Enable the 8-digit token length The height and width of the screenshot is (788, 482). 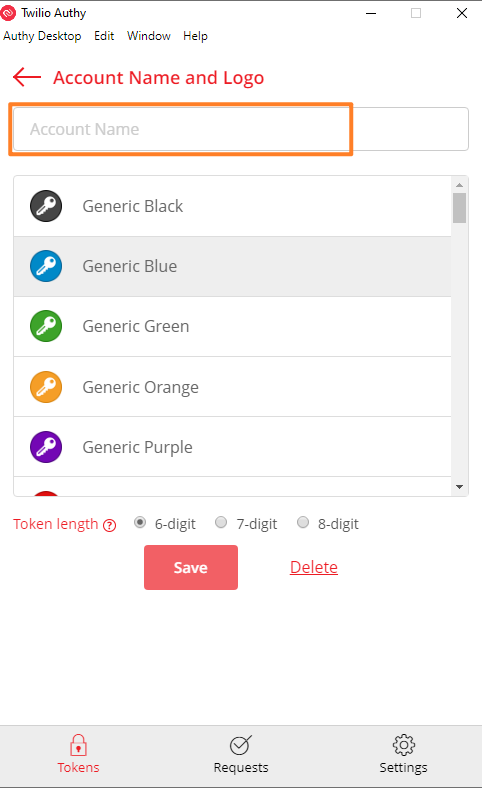(x=303, y=523)
